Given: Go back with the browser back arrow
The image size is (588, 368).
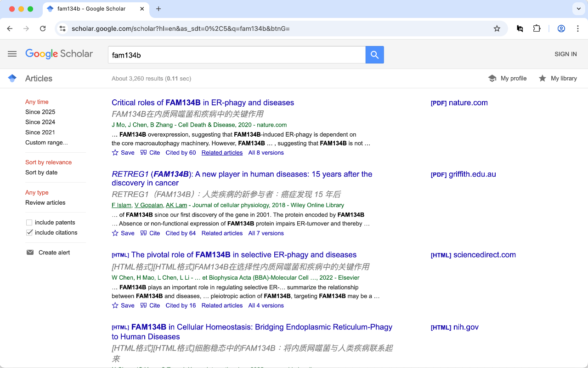Looking at the screenshot, I should [x=10, y=29].
